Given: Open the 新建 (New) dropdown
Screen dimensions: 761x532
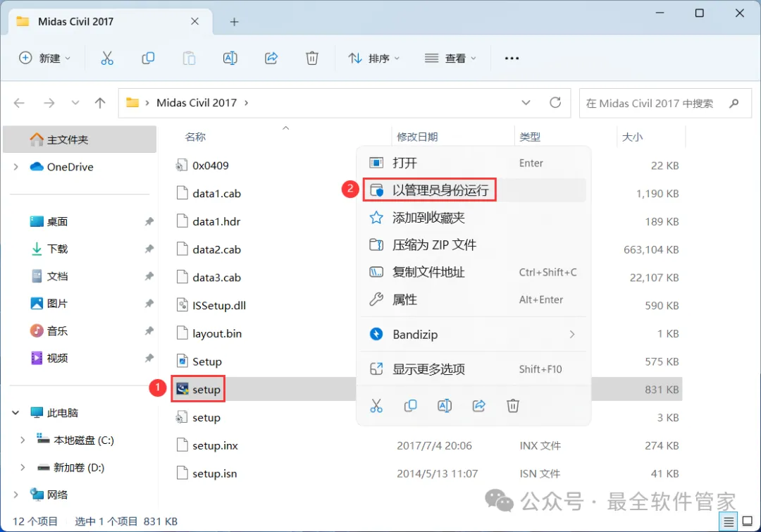Looking at the screenshot, I should pos(44,58).
